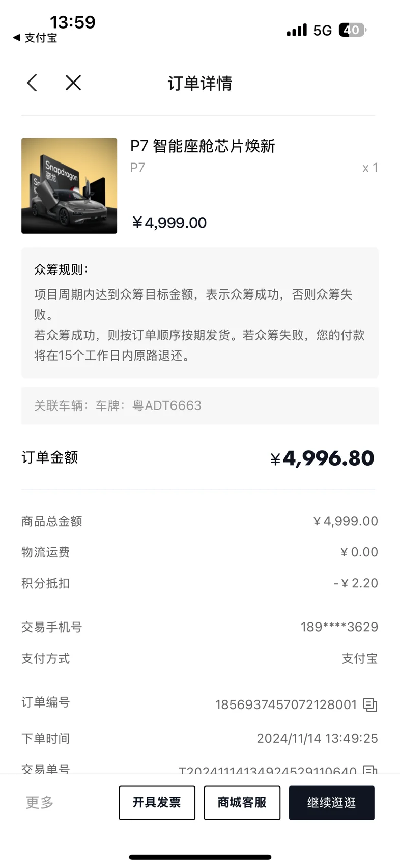Screen dimensions: 400x868
Task: Tap the home indicator bar
Action: (x=200, y=857)
